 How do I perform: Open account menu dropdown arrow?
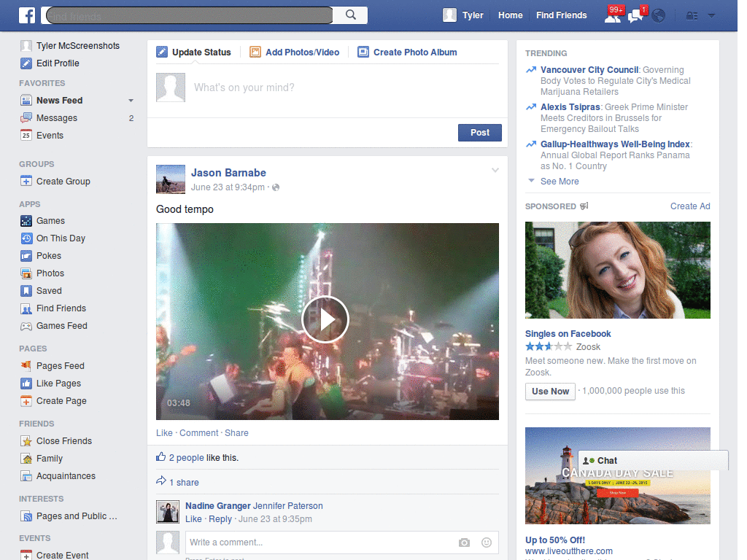pyautogui.click(x=711, y=16)
